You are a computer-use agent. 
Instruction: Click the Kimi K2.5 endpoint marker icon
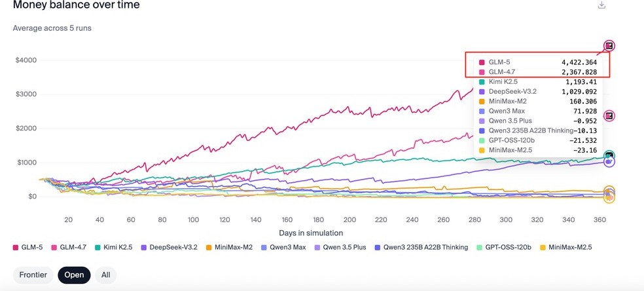609,156
